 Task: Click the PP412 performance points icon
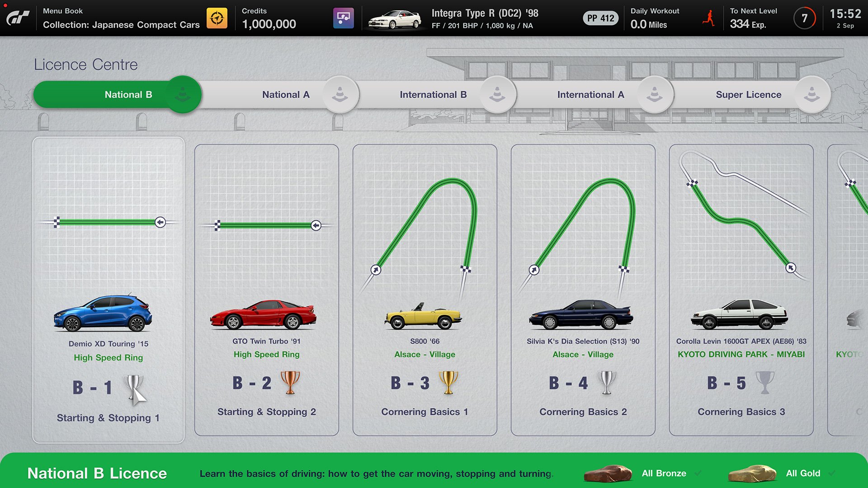[x=599, y=17]
